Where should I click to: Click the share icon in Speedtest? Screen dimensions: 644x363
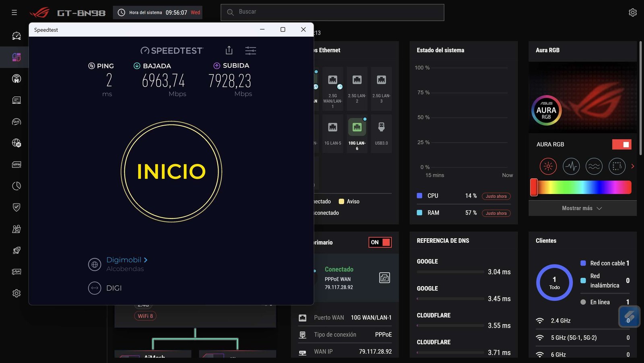tap(229, 50)
